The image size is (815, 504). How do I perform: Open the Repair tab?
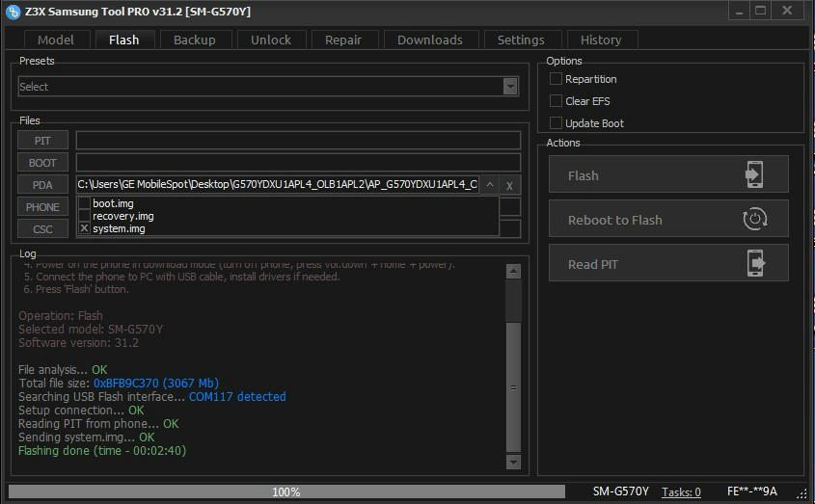click(x=343, y=40)
